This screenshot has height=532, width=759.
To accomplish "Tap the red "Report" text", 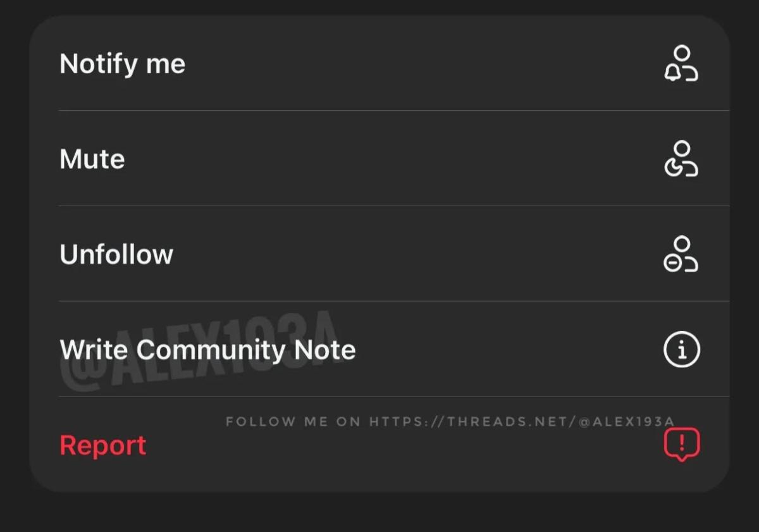I will (102, 445).
